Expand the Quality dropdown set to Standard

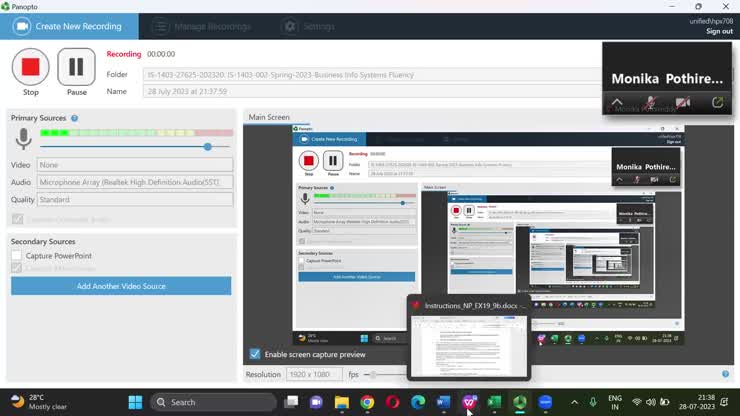(134, 199)
